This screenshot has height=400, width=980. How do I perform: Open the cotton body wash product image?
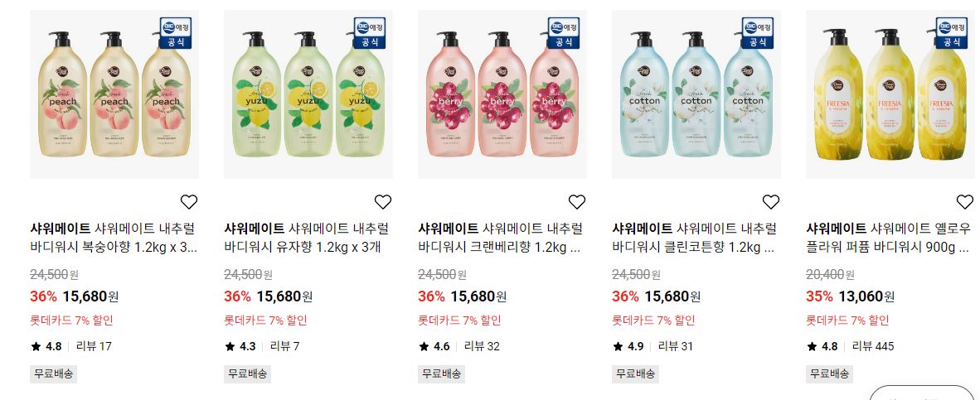pos(696,94)
